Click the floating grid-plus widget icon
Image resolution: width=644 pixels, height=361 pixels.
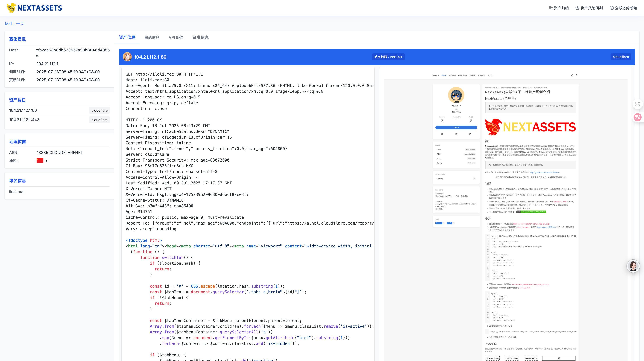click(638, 104)
